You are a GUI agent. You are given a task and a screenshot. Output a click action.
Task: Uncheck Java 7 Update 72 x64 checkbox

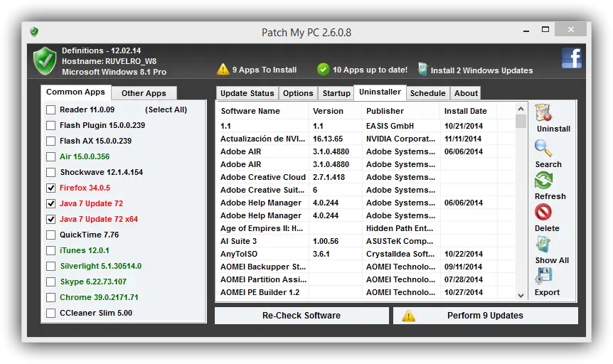(x=50, y=220)
